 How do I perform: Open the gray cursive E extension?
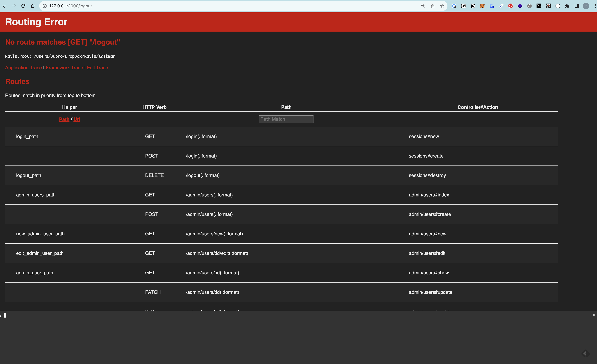point(529,6)
